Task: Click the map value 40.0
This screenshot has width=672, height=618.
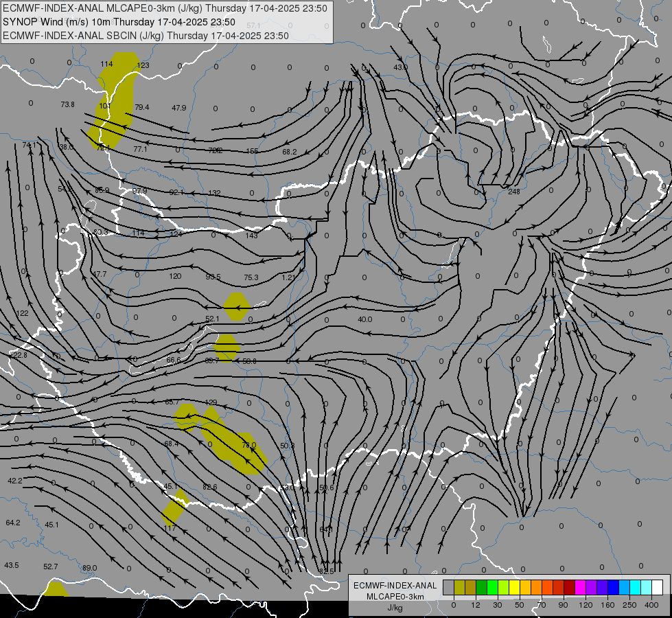Action: 364,319
